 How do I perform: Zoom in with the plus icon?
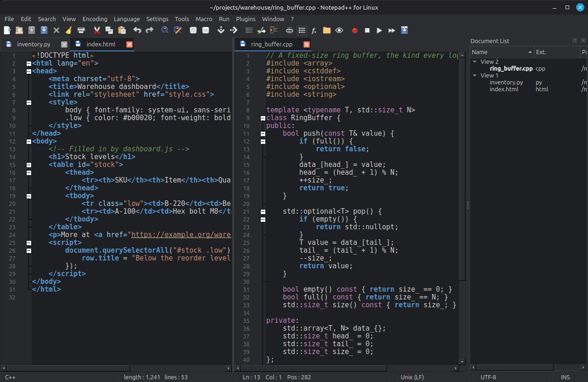193,30
